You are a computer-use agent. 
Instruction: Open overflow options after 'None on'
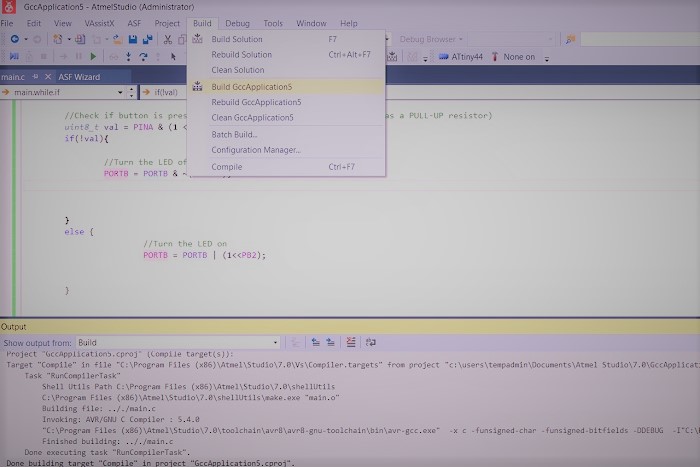pyautogui.click(x=547, y=58)
